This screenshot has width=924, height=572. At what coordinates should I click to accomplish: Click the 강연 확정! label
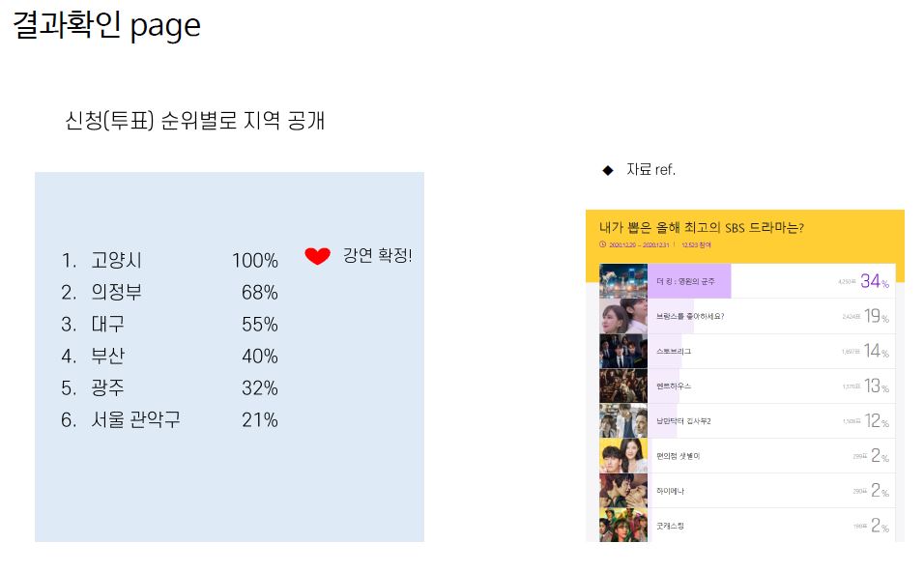point(377,255)
